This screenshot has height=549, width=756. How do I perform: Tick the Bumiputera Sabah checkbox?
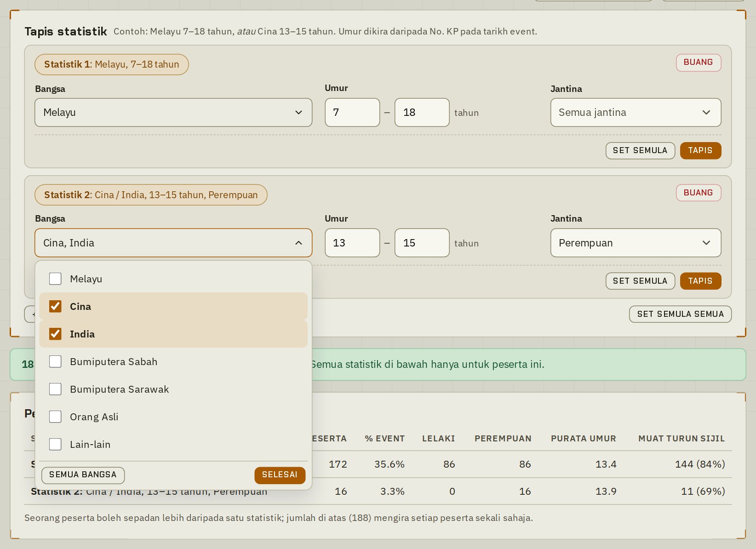[x=55, y=361]
